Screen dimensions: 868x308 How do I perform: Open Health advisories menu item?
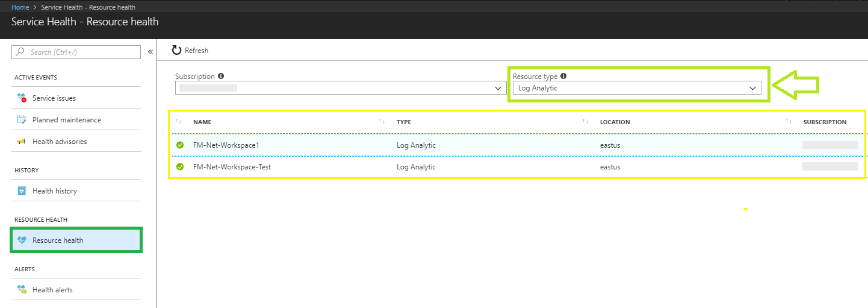76,142
